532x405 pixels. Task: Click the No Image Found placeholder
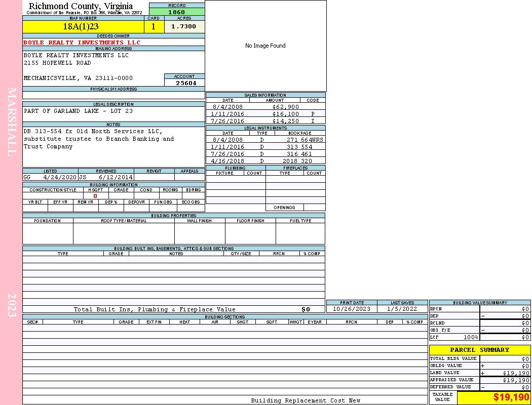[x=265, y=46]
